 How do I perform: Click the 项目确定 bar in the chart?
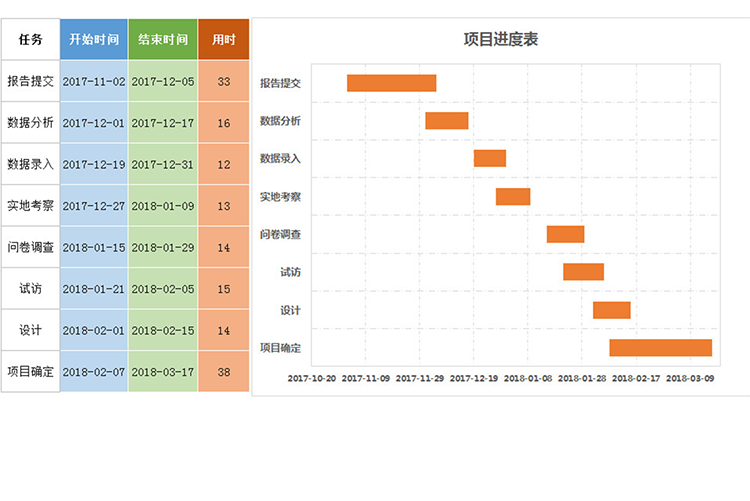pyautogui.click(x=660, y=348)
